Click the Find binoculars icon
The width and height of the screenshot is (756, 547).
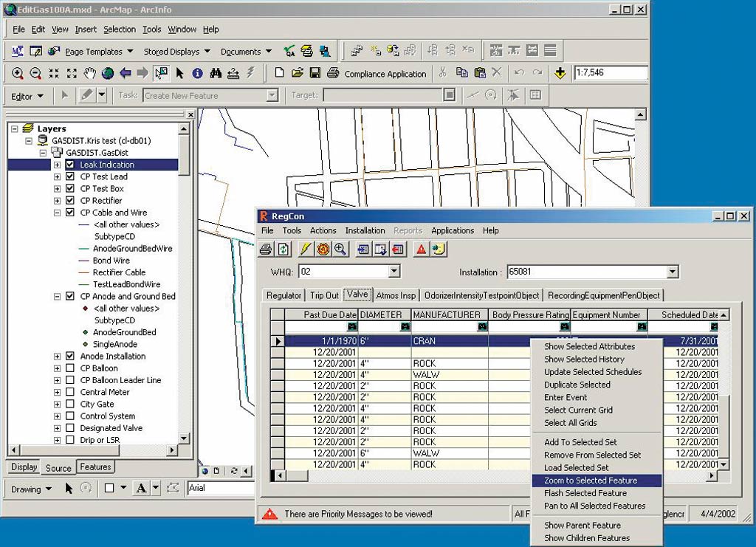[x=216, y=73]
